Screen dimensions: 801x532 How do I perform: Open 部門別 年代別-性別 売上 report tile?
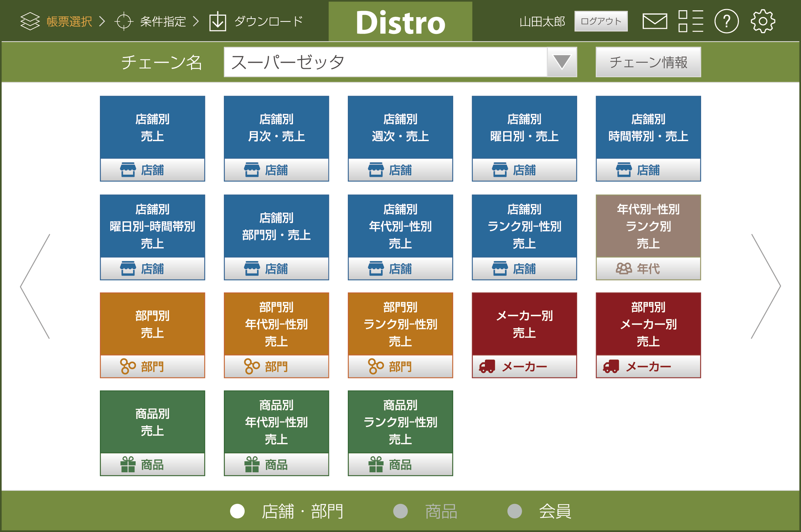coord(276,335)
